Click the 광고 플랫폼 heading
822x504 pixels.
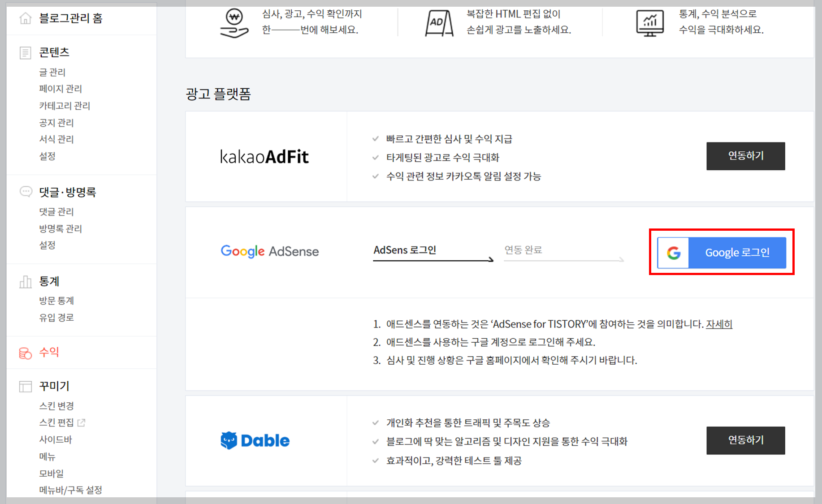(x=218, y=94)
